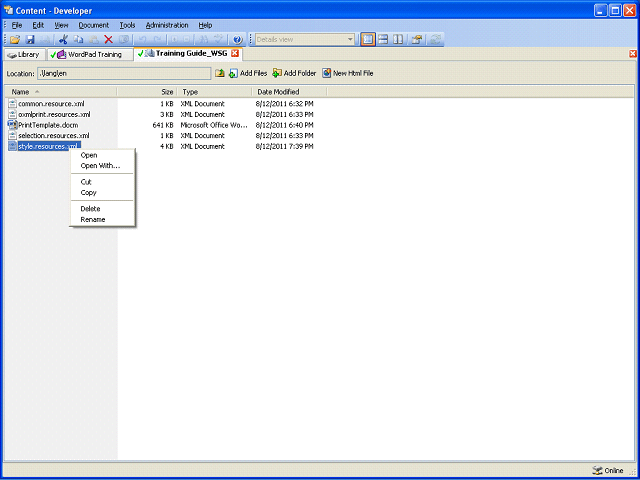640x480 pixels.
Task: Click the Cut scissors toolbar icon
Action: click(x=63, y=40)
